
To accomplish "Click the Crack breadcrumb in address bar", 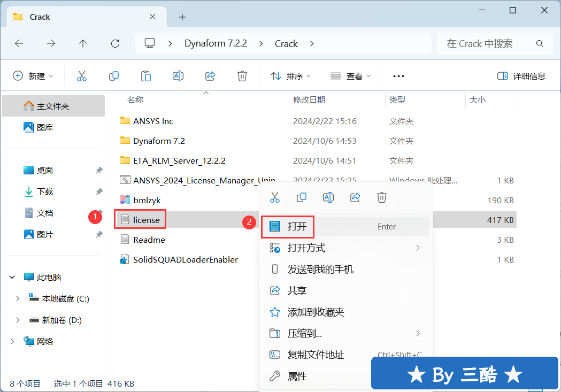I will 286,44.
